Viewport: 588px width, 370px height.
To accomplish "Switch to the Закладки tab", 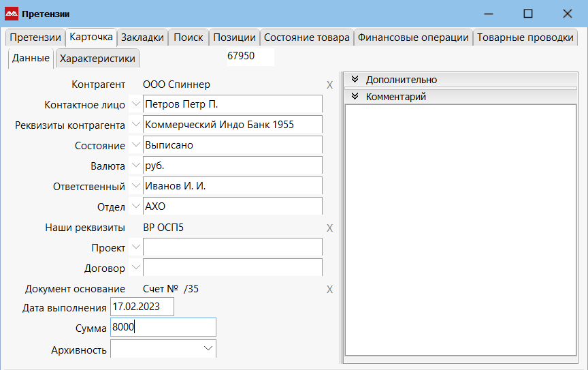I will coord(143,37).
